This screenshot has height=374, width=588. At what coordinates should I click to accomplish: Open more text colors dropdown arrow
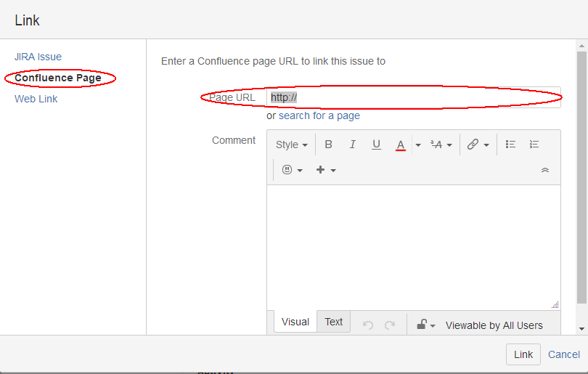point(418,145)
